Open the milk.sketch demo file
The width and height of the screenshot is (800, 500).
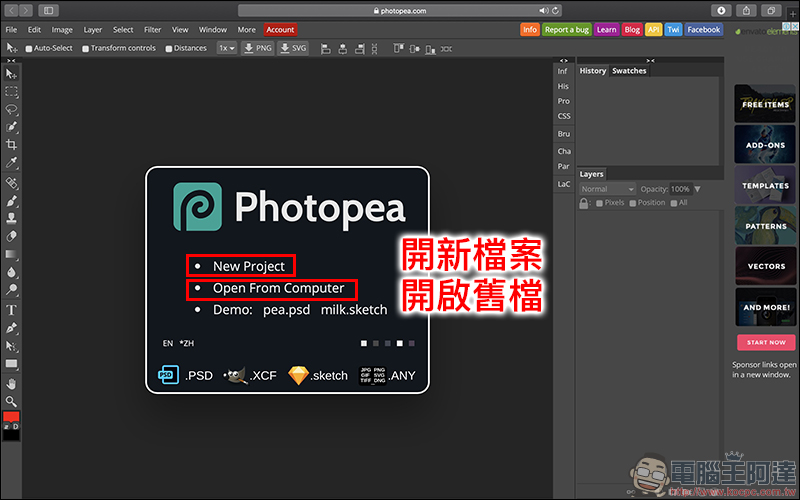(354, 310)
